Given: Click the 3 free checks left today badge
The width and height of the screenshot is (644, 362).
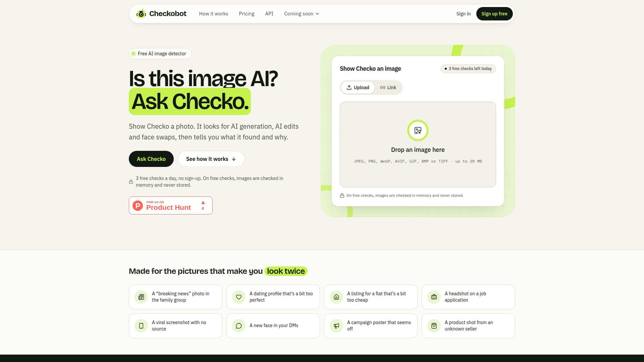Looking at the screenshot, I should tap(468, 69).
